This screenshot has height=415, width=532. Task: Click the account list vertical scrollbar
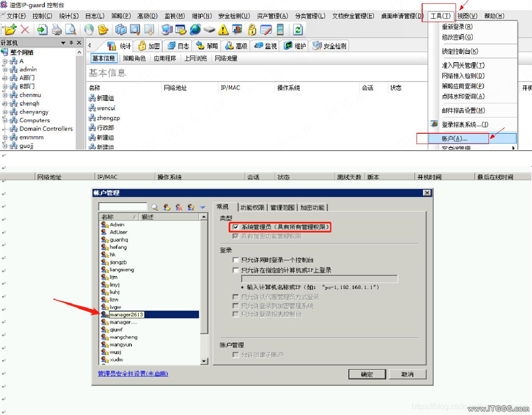(204, 289)
